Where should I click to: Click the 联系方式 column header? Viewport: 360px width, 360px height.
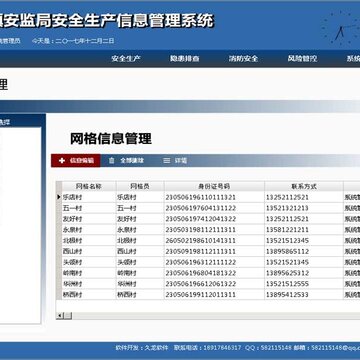[304, 186]
